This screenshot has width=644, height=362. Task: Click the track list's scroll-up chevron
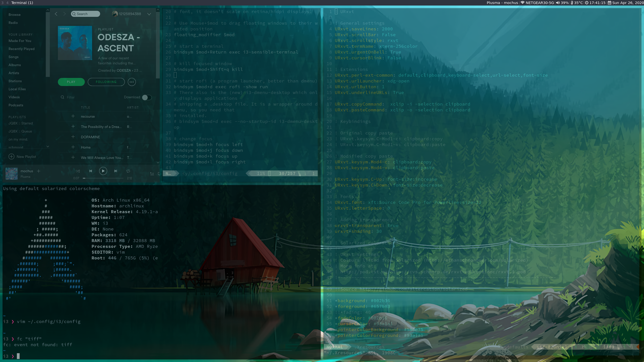158,10
